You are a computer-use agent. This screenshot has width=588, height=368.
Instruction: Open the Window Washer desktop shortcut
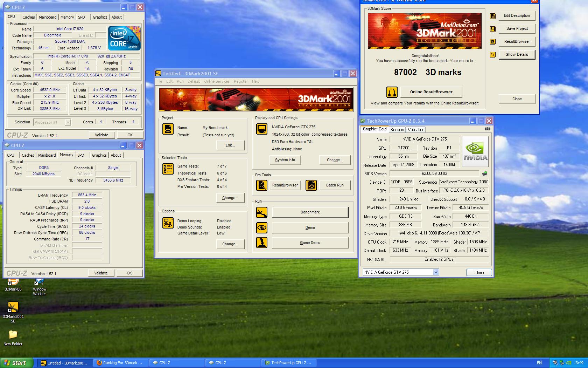40,287
